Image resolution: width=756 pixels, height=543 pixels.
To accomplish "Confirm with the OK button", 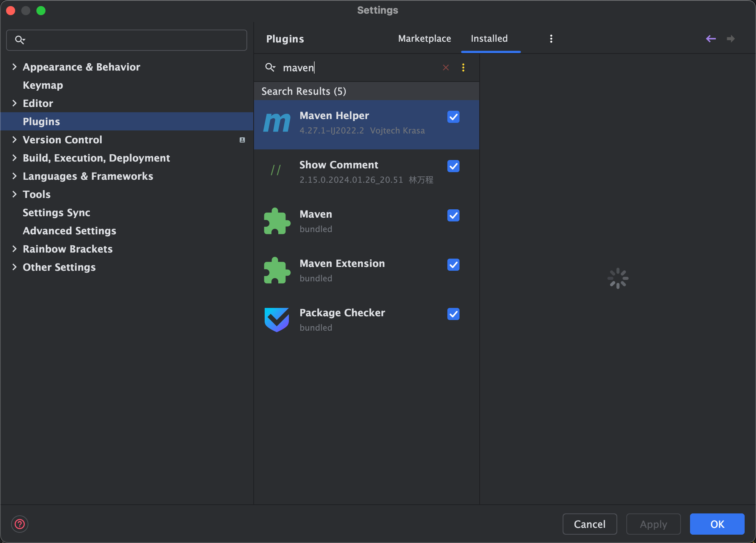I will tap(717, 524).
